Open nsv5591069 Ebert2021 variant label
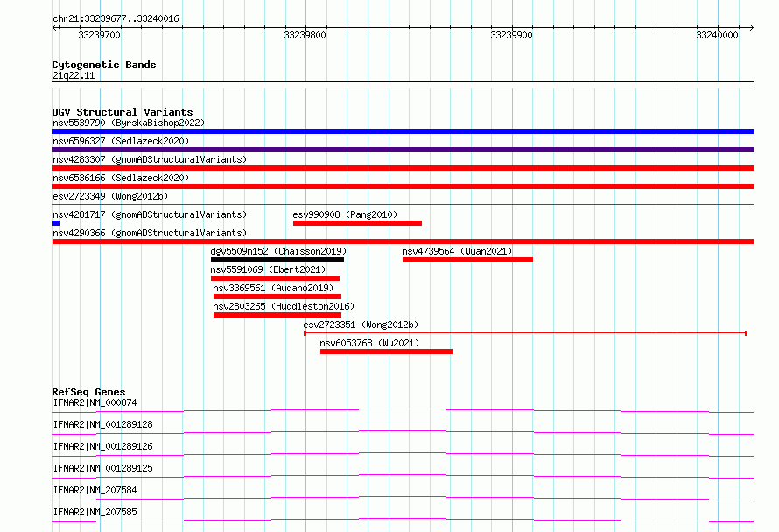This screenshot has height=532, width=779. [x=269, y=269]
